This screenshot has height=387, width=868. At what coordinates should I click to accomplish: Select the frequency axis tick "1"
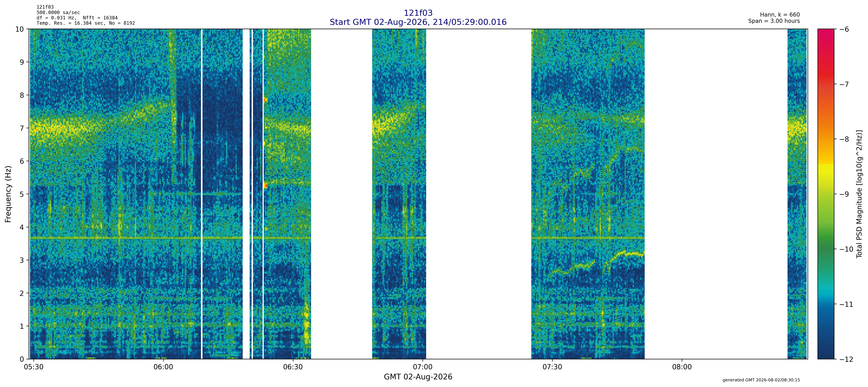coord(22,326)
